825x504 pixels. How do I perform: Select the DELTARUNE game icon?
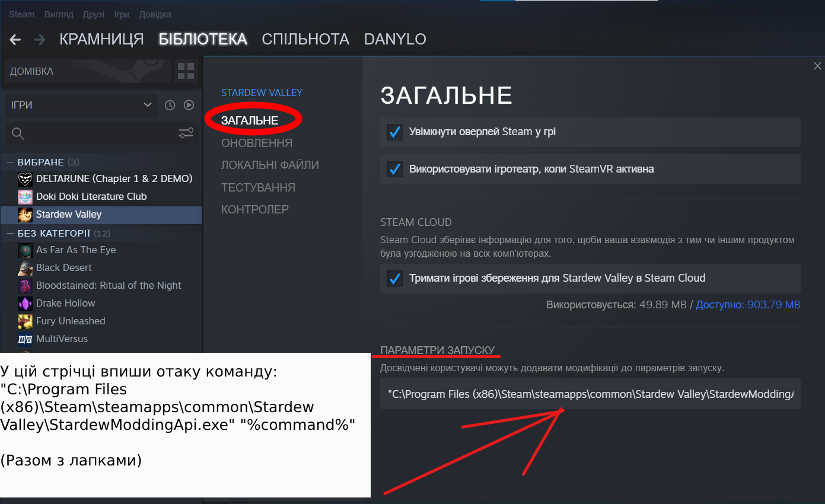pyautogui.click(x=25, y=178)
